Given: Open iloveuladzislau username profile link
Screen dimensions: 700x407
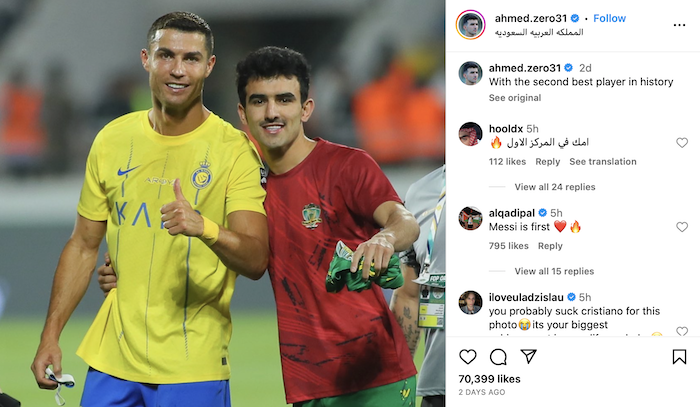Looking at the screenshot, I should [x=526, y=297].
